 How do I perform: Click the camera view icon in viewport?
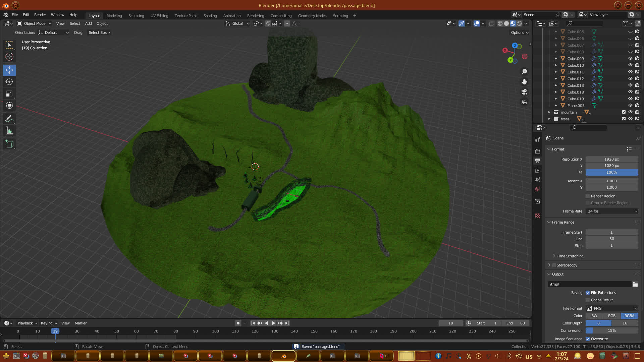tap(524, 92)
